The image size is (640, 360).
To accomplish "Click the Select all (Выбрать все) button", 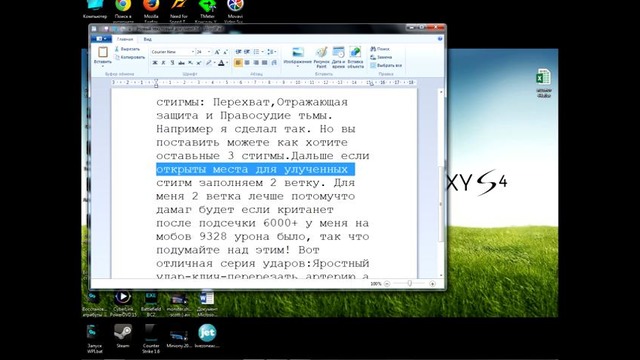I will 386,66.
